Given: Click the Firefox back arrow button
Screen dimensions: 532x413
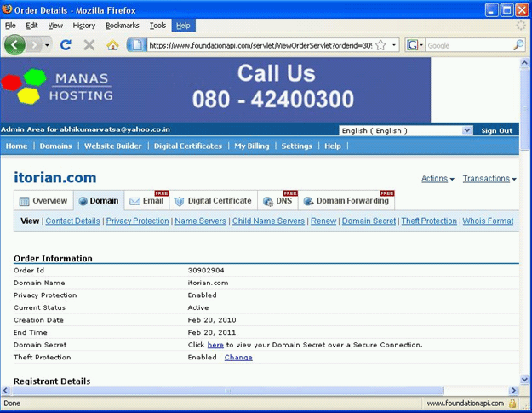Looking at the screenshot, I should click(x=14, y=45).
